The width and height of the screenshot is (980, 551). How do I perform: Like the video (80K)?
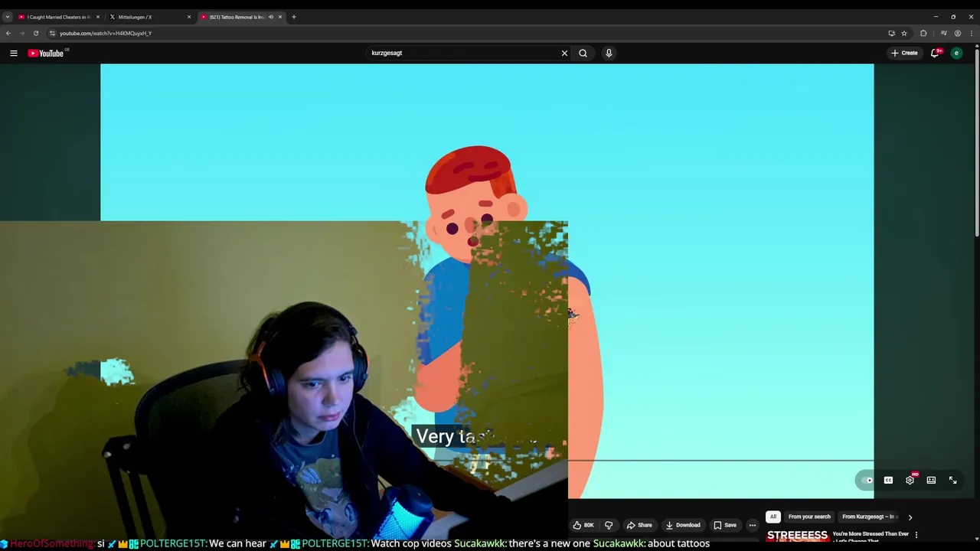[x=583, y=525]
